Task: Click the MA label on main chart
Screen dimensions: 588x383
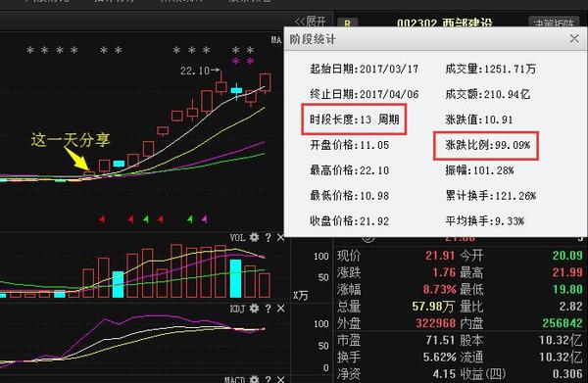Action: coord(276,40)
